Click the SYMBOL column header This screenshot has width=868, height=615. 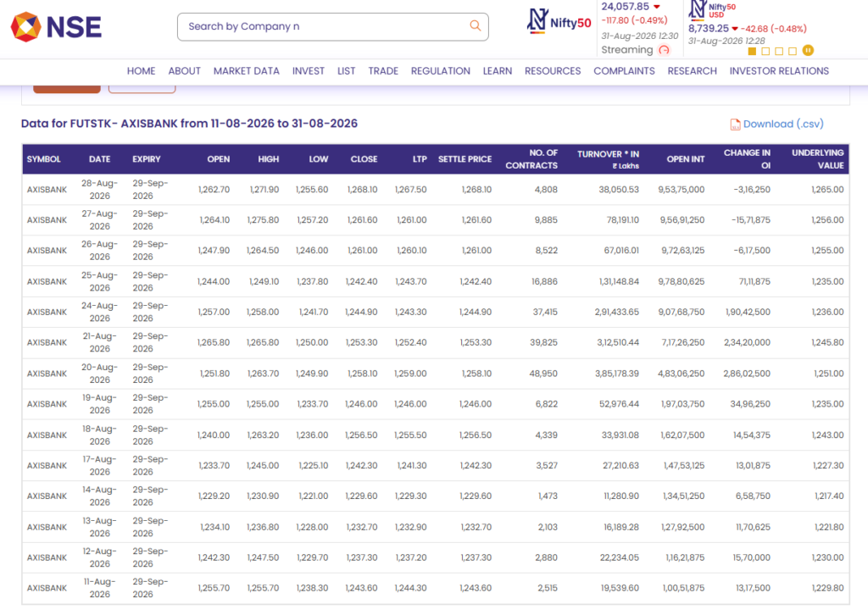click(x=44, y=159)
